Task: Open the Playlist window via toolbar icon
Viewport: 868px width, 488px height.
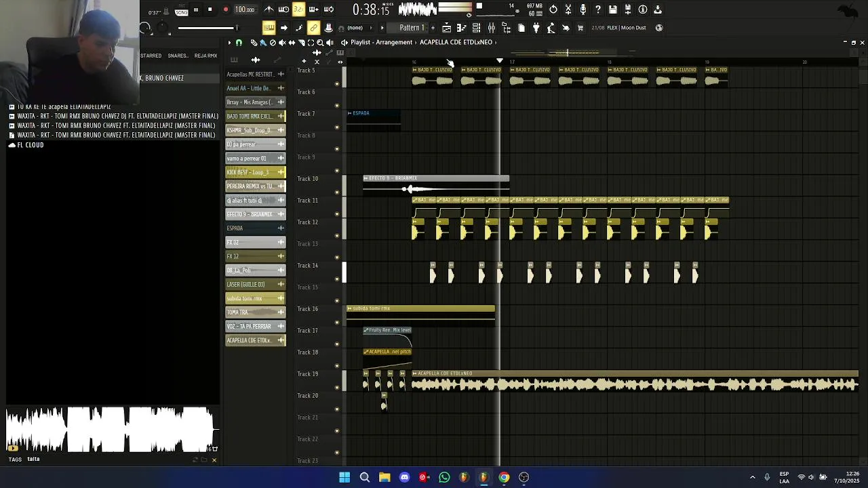Action: [447, 28]
